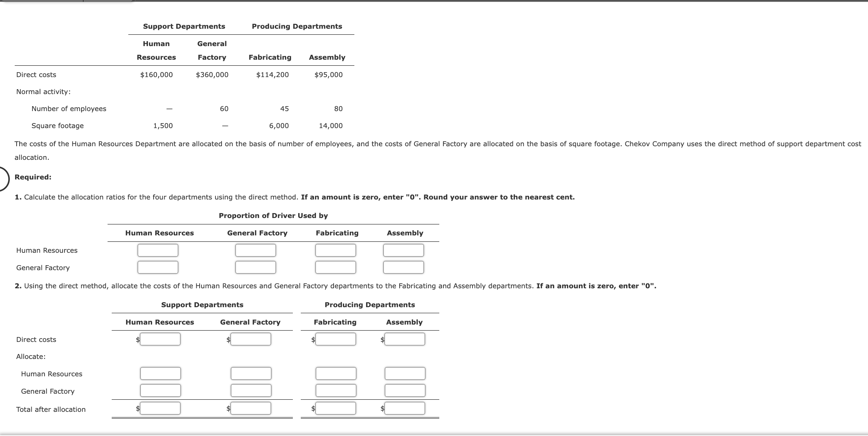Click Total after allocation box for Fabricating
The width and height of the screenshot is (868, 436).
[335, 408]
